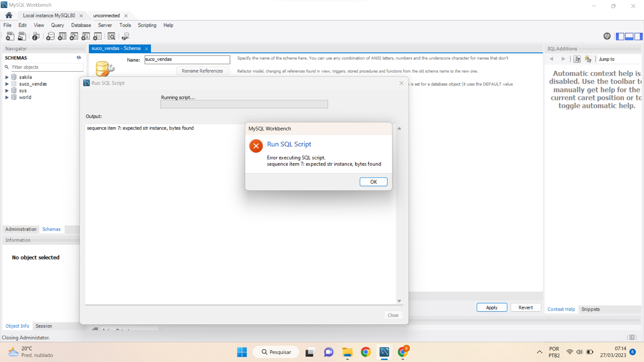Create new view icon in toolbar
The width and height of the screenshot is (644, 362).
[x=74, y=36]
